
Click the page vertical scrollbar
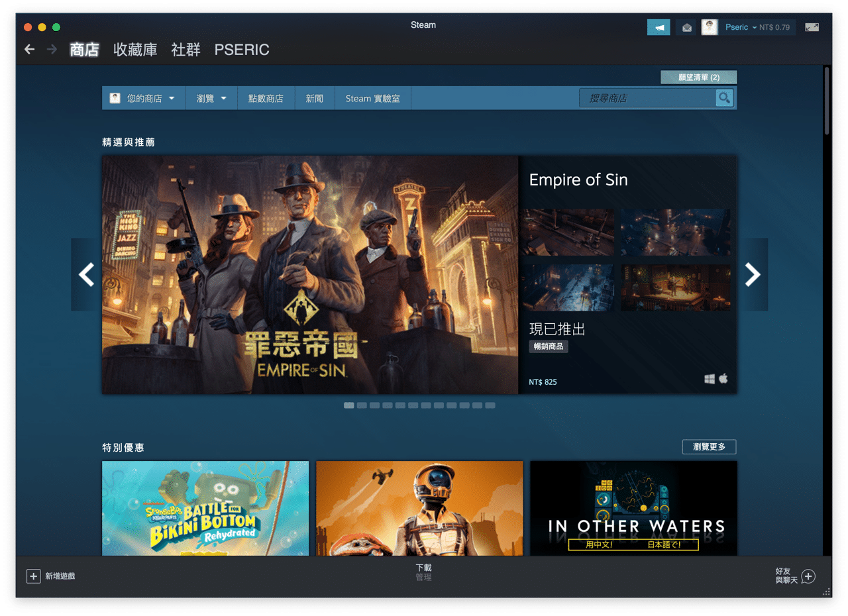[x=827, y=101]
